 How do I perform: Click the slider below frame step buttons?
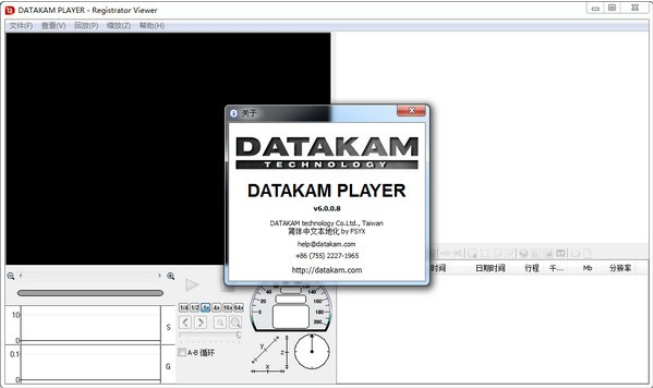click(x=210, y=335)
